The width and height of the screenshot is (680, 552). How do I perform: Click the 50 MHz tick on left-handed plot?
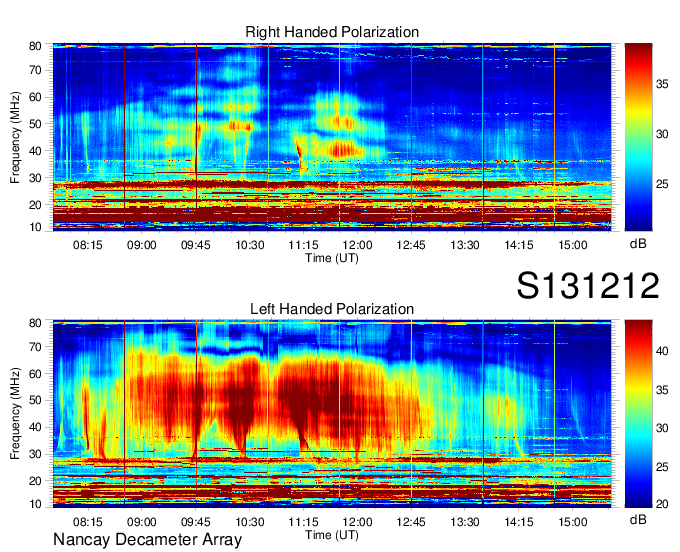[x=35, y=400]
